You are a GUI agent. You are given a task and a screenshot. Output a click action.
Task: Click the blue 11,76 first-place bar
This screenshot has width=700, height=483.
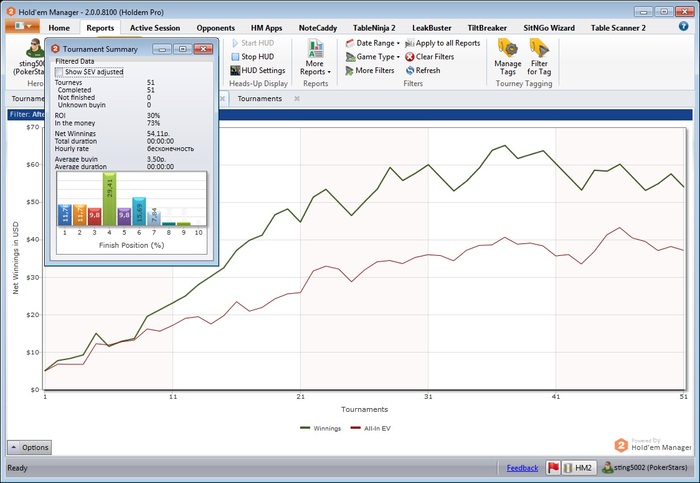(x=65, y=215)
